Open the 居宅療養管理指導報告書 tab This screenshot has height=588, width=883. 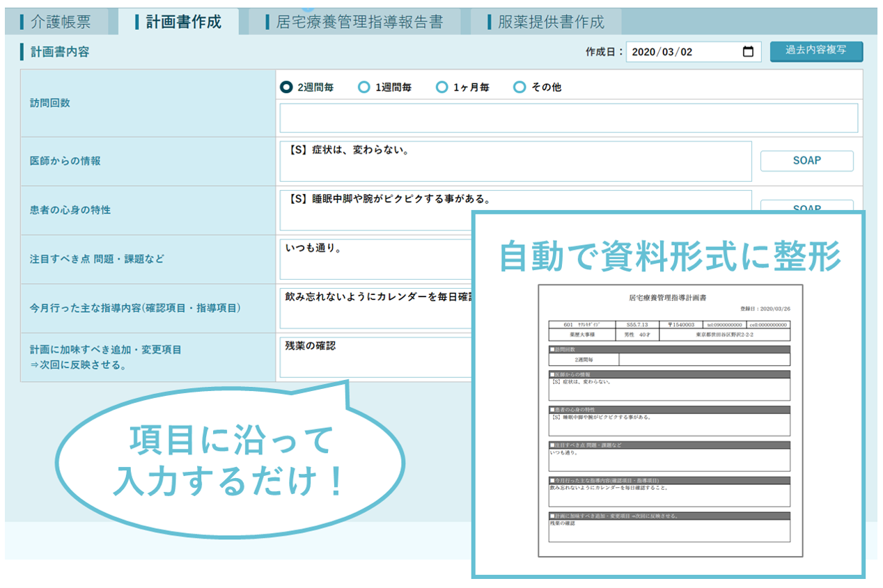tap(355, 22)
